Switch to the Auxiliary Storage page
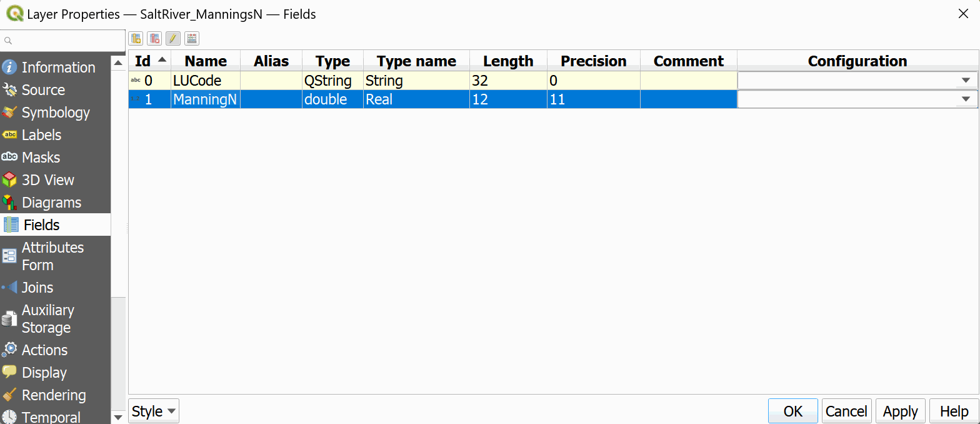Screen dimensions: 980x424 (x=47, y=319)
